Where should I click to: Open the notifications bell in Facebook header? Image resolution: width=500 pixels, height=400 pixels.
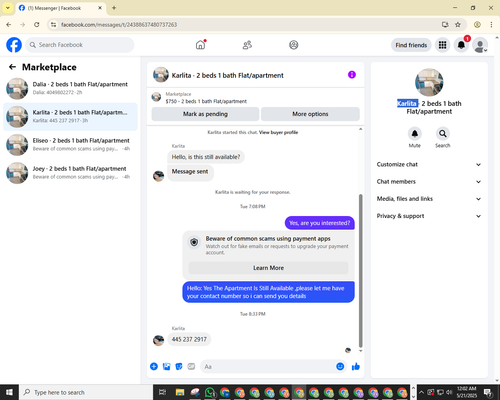pos(461,45)
